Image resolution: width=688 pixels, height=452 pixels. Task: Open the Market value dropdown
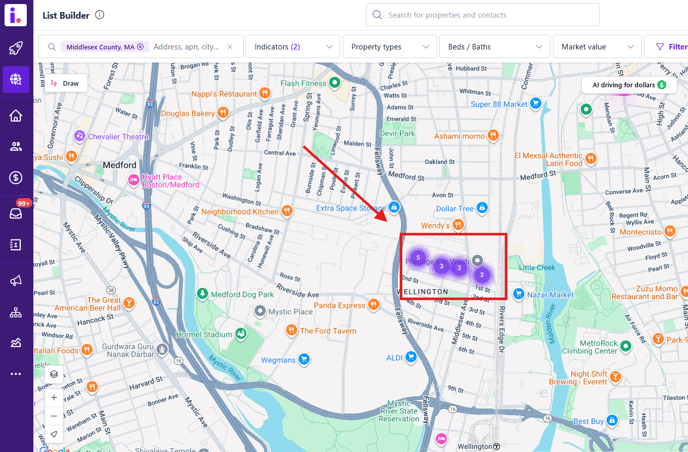coord(597,47)
